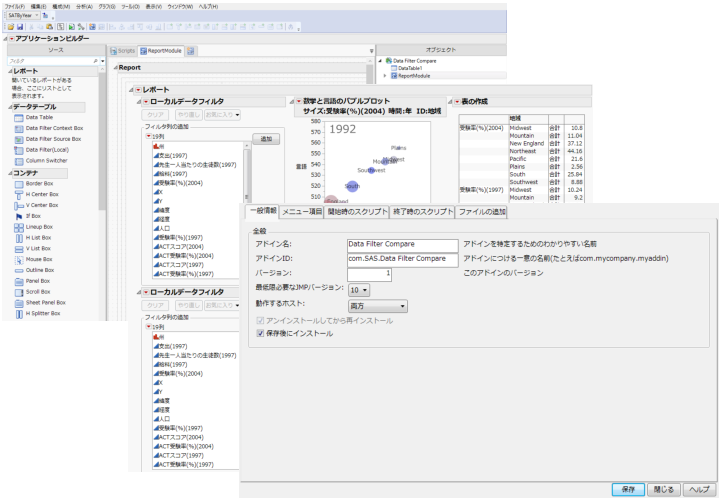Select the V Center Box icon
The height and width of the screenshot is (500, 722).
19,206
